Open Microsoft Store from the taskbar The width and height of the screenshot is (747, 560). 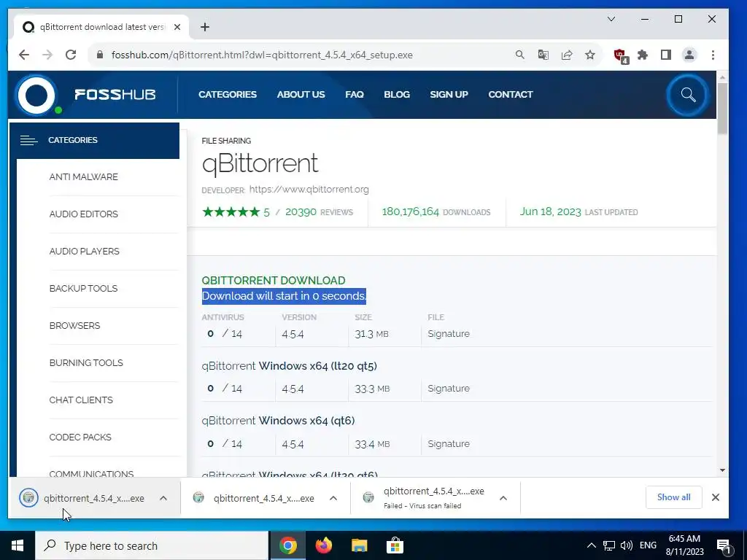(x=395, y=545)
